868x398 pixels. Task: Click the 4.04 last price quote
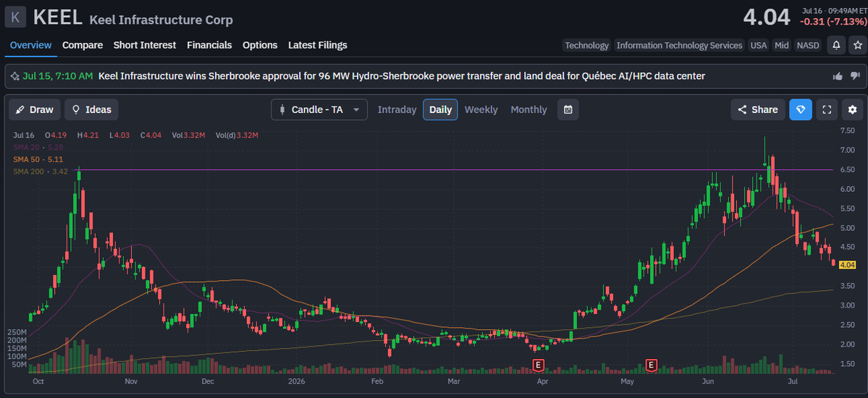pyautogui.click(x=766, y=17)
